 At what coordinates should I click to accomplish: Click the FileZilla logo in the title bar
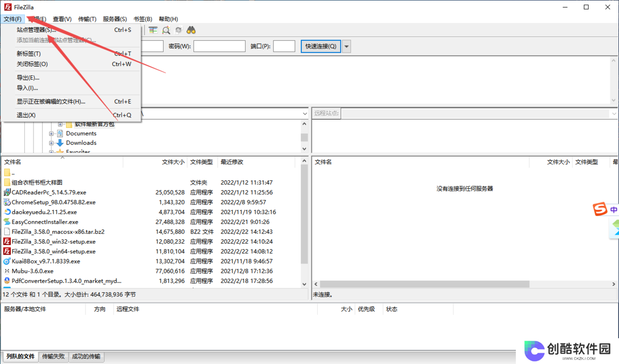coord(8,7)
